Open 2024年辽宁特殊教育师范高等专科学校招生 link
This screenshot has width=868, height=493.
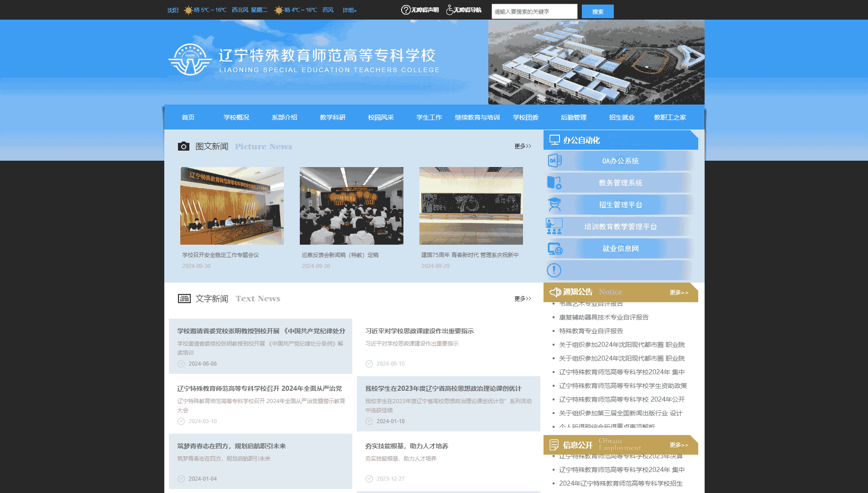(621, 483)
